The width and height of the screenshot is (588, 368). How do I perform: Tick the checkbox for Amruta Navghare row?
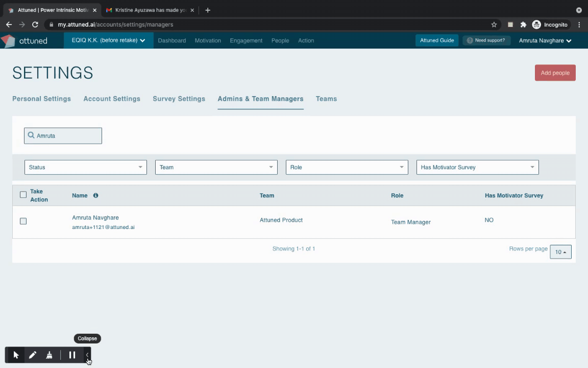(23, 221)
